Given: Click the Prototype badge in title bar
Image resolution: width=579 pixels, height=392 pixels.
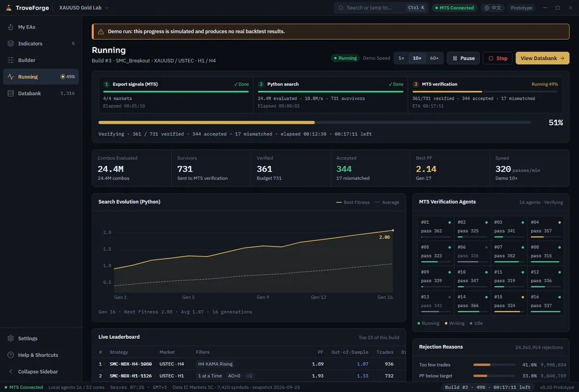Looking at the screenshot, I should [x=522, y=8].
